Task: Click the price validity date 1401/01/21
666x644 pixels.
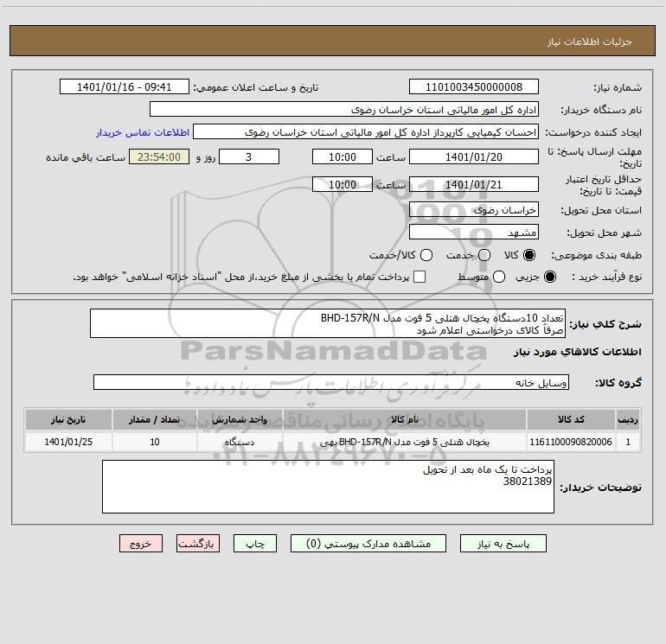Action: [474, 184]
